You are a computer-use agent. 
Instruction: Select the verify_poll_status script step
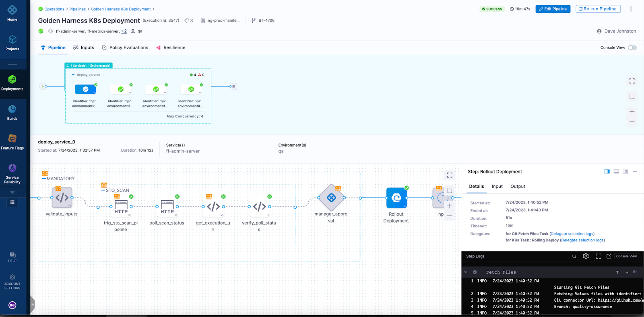259,206
